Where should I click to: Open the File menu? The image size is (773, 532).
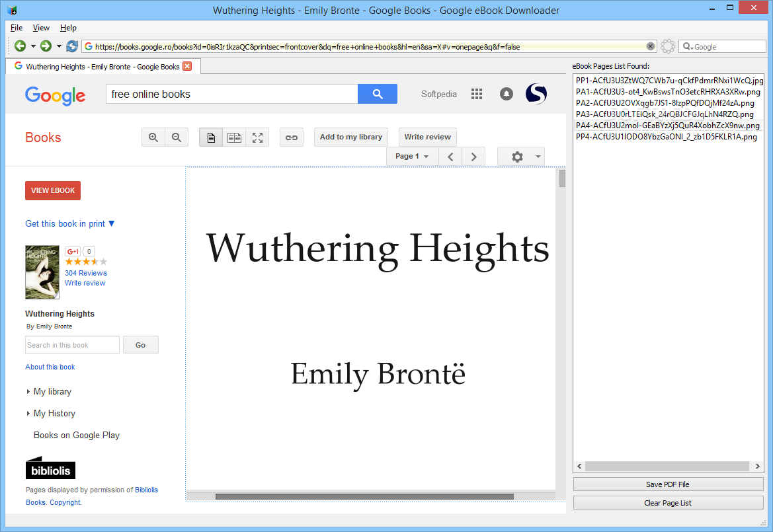[x=17, y=28]
